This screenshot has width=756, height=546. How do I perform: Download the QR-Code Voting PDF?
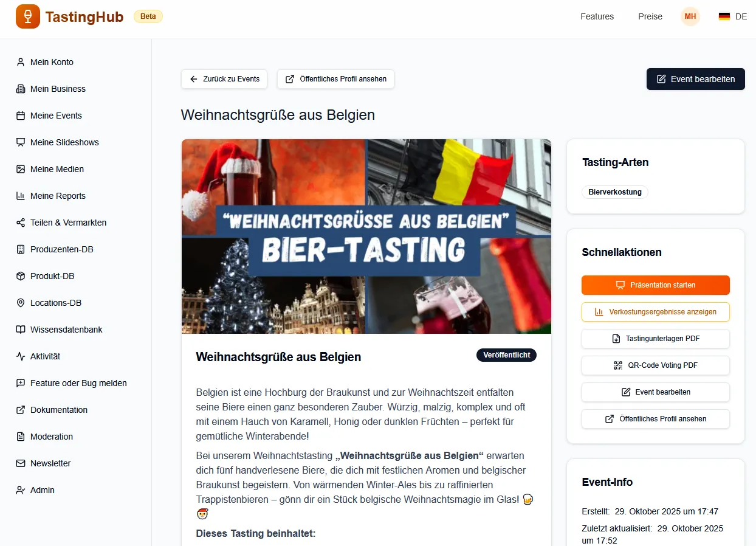[x=656, y=365]
